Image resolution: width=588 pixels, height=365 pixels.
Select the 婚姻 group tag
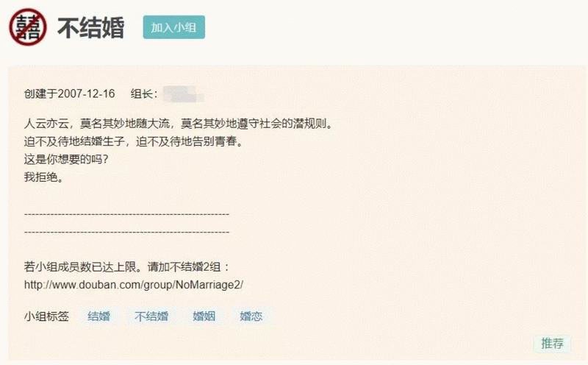(x=204, y=316)
